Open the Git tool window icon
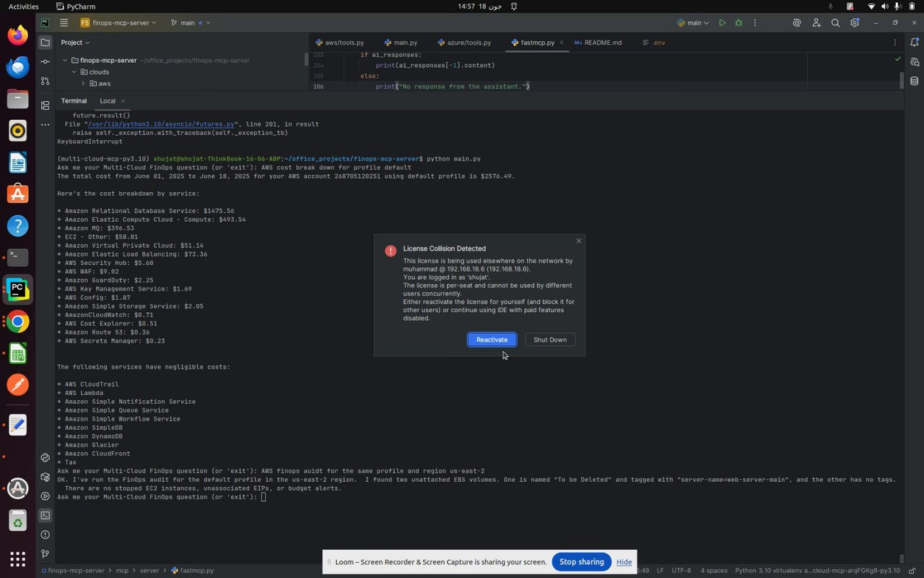Screen dimensions: 924x578 pyautogui.click(x=45, y=554)
